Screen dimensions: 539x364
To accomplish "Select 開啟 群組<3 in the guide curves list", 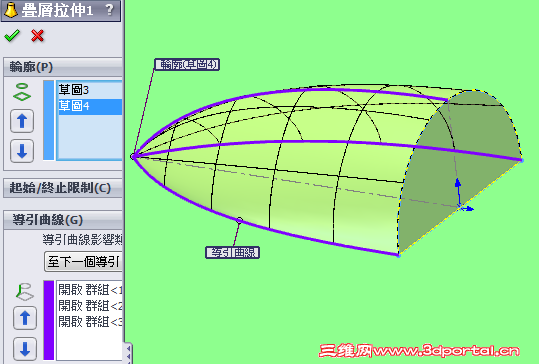I will pyautogui.click(x=90, y=321).
